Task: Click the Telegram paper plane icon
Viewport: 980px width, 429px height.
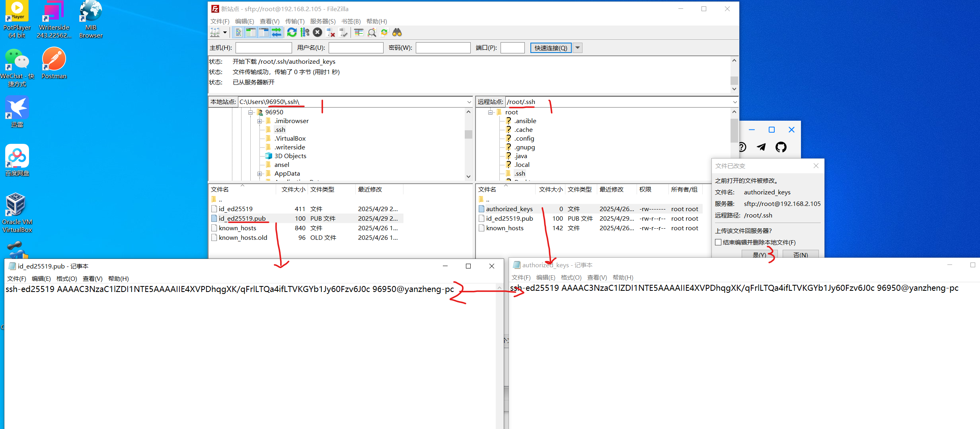Action: (761, 147)
